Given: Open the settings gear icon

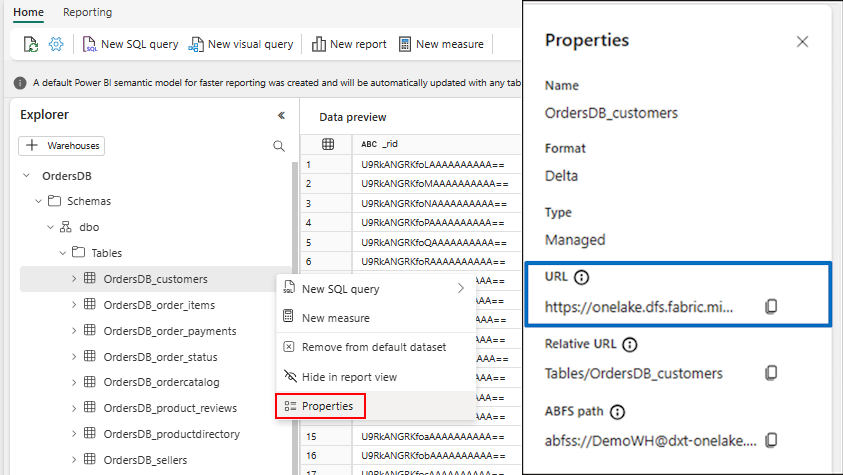Looking at the screenshot, I should (x=56, y=44).
